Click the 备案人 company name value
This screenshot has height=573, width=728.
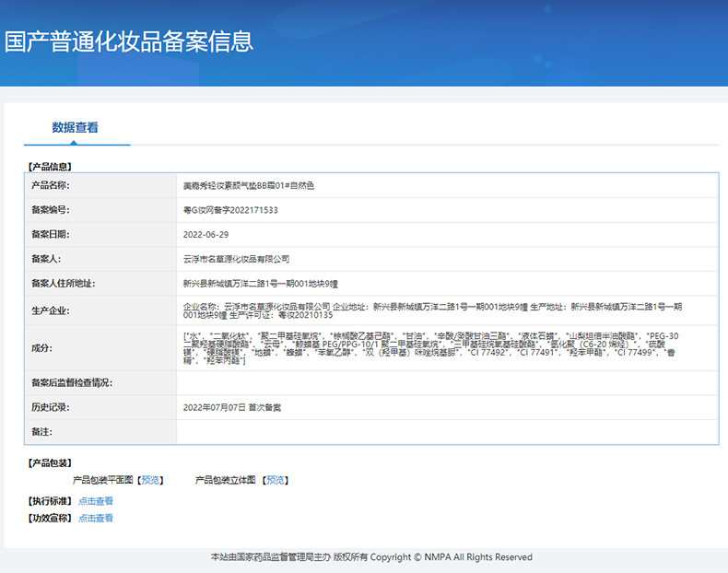(236, 260)
